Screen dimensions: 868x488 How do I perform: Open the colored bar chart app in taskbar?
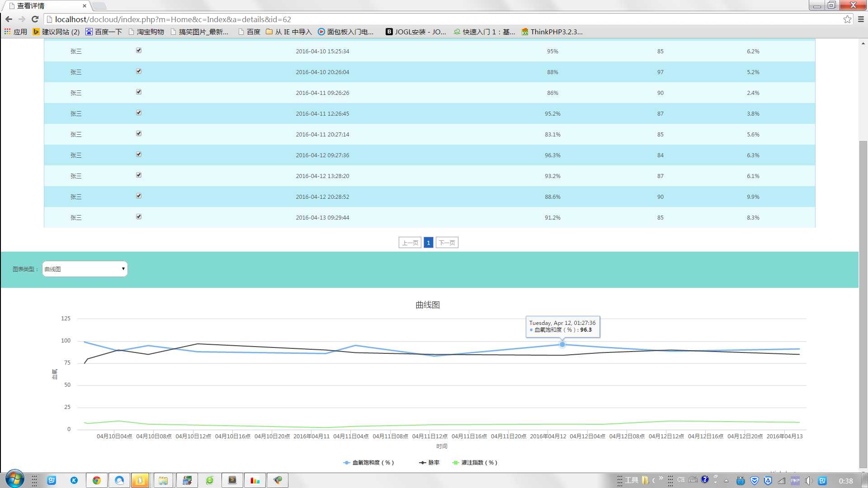point(255,480)
